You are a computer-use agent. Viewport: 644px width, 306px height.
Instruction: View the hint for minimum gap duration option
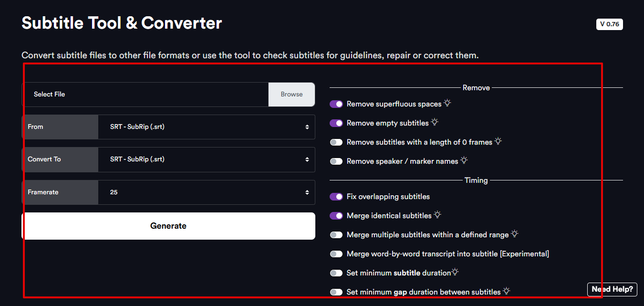(507, 291)
